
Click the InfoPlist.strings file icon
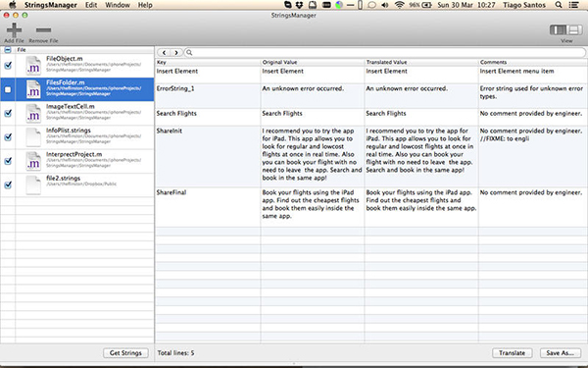click(33, 137)
